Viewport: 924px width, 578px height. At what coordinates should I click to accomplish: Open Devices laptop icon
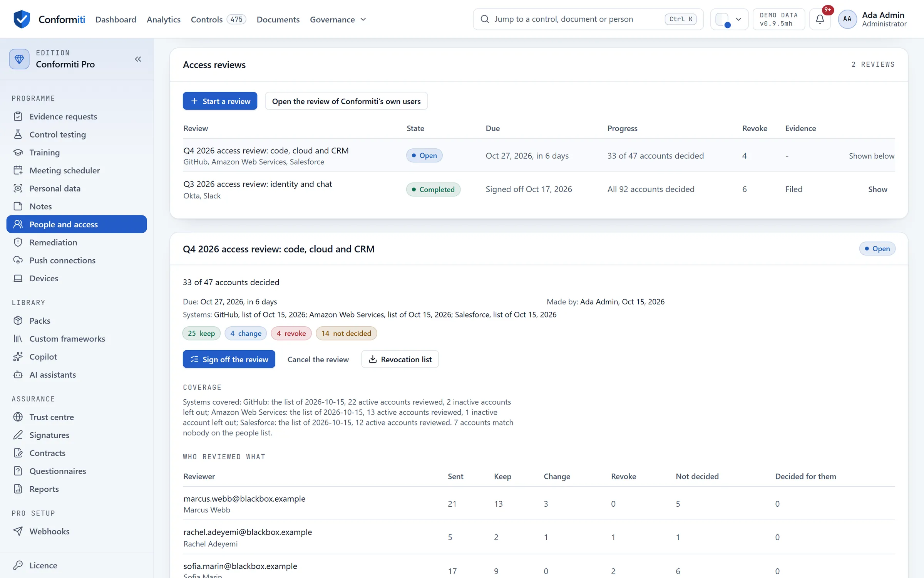[18, 278]
